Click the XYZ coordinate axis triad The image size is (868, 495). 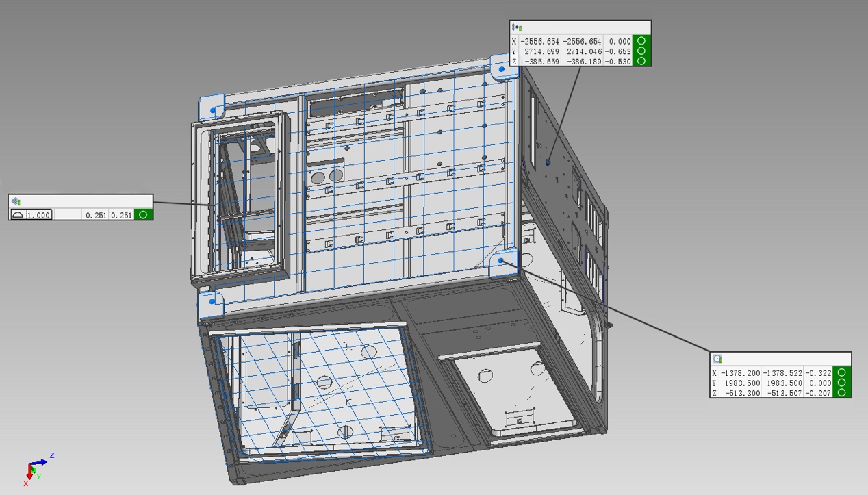(x=36, y=468)
